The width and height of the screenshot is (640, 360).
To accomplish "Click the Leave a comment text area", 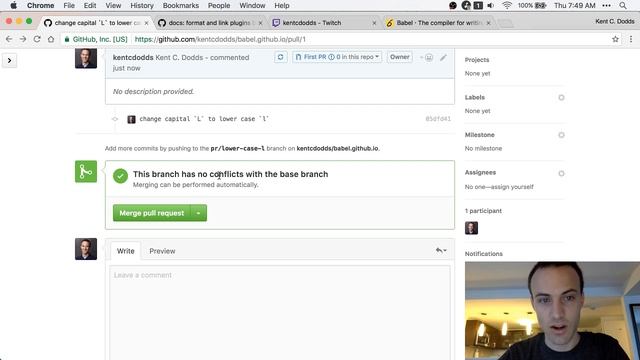I will coord(280,313).
